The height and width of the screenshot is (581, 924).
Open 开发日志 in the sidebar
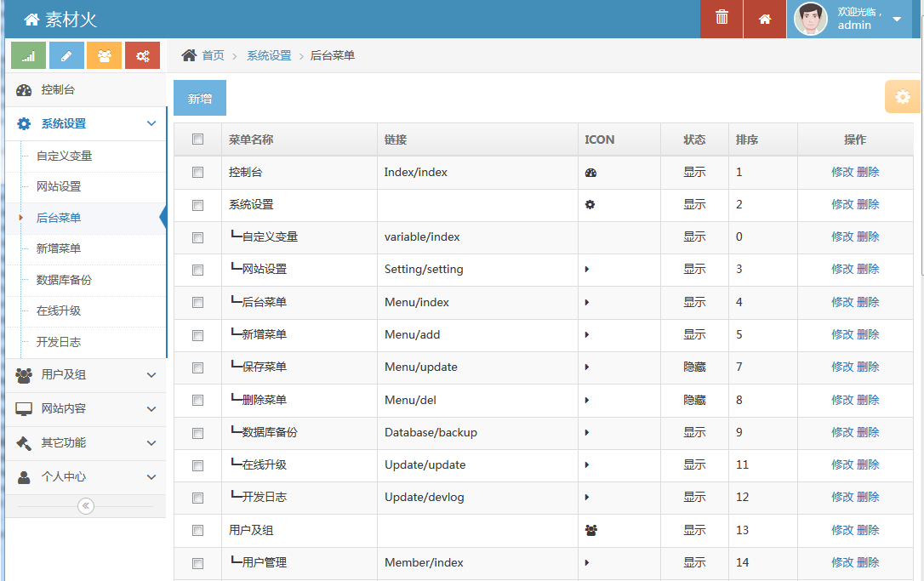click(x=59, y=342)
